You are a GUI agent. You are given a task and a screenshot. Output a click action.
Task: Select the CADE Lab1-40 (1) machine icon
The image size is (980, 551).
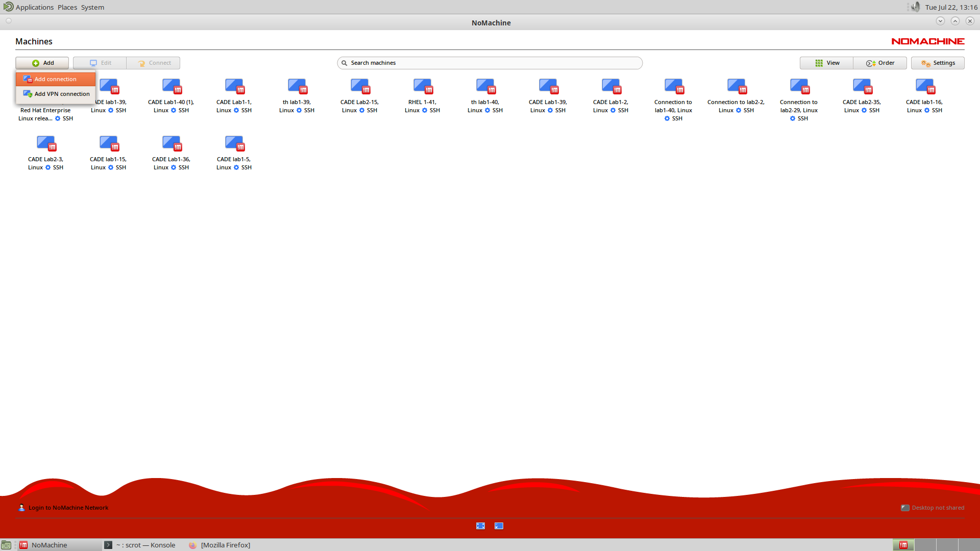[171, 86]
